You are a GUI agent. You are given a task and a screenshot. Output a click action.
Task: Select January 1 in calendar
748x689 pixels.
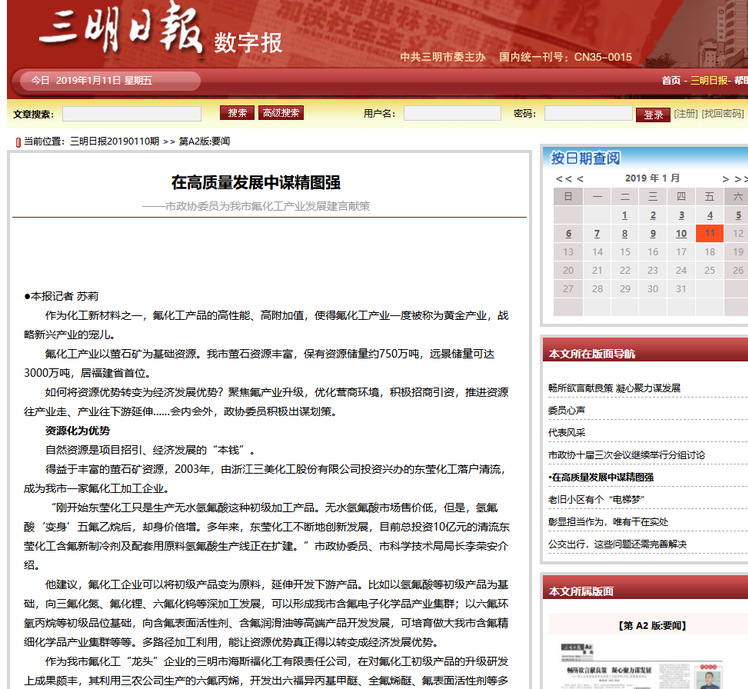tap(624, 215)
